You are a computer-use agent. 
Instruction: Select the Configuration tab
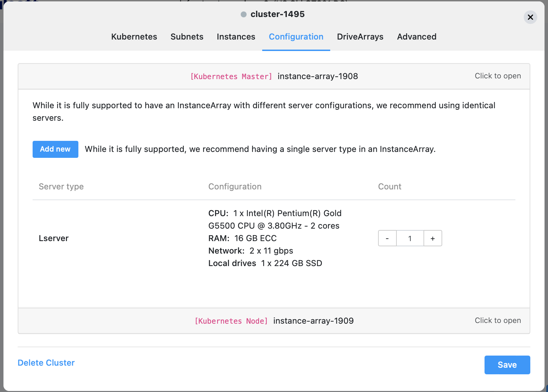296,37
